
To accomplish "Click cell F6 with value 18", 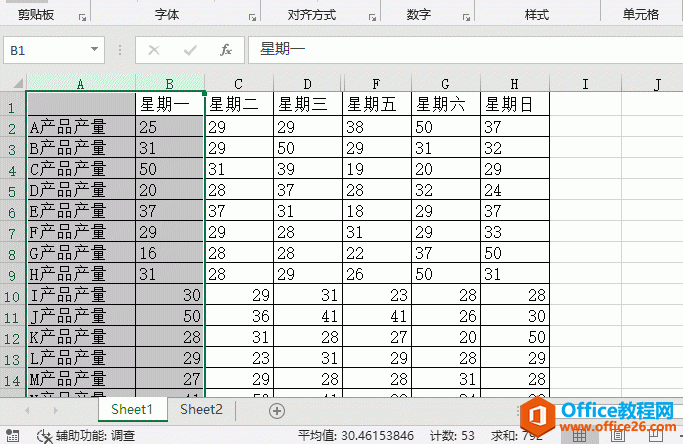I will click(377, 211).
